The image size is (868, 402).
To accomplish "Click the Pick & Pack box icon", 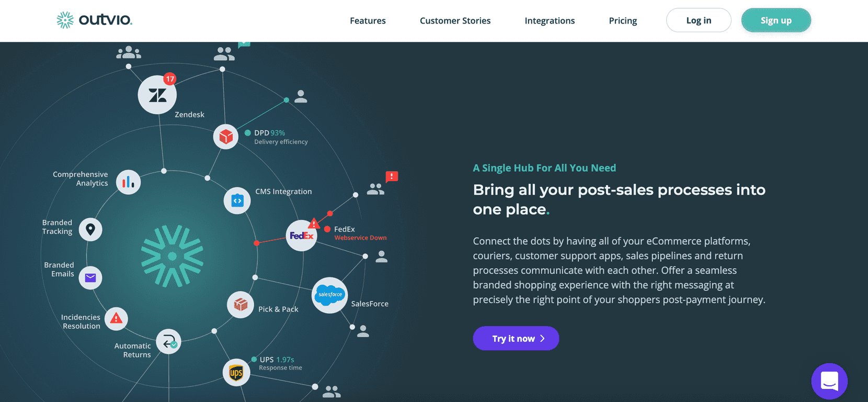I will 241,304.
